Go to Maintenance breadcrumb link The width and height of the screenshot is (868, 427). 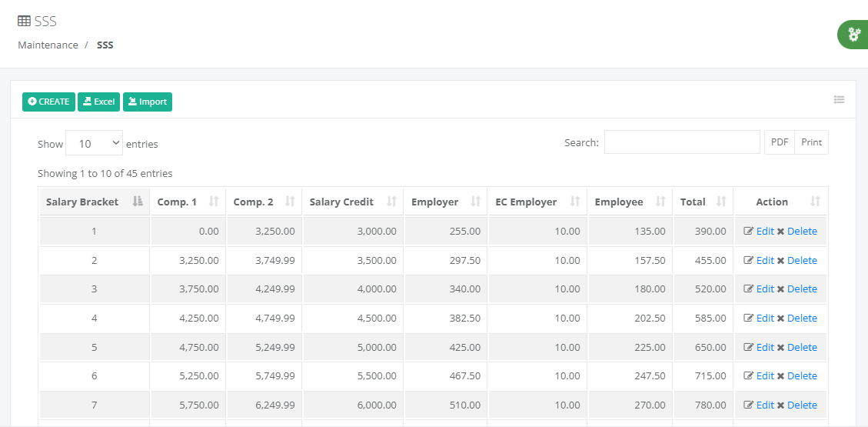[48, 45]
